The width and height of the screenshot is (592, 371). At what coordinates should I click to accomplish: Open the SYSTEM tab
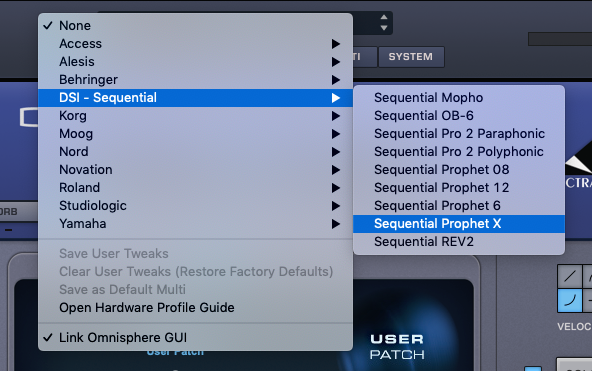pos(411,57)
